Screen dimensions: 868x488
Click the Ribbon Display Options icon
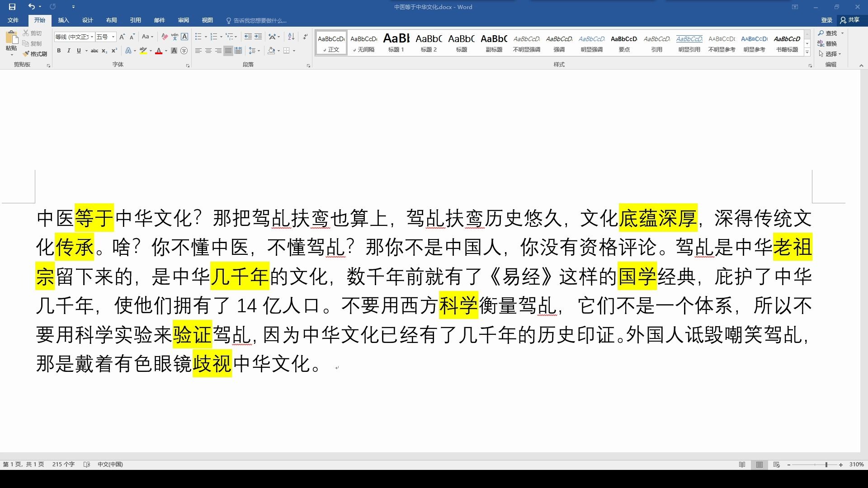(x=795, y=7)
